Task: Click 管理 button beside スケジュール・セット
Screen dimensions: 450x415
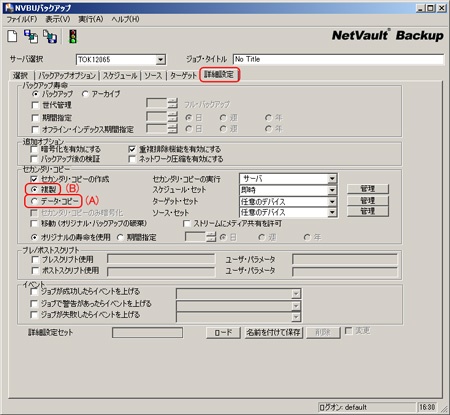Action: click(368, 189)
